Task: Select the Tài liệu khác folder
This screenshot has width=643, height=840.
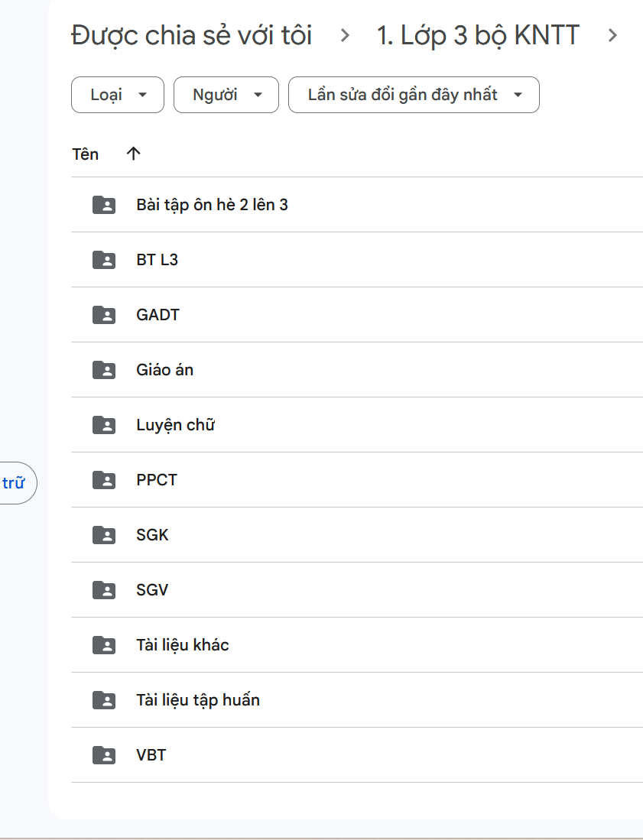Action: coord(183,645)
